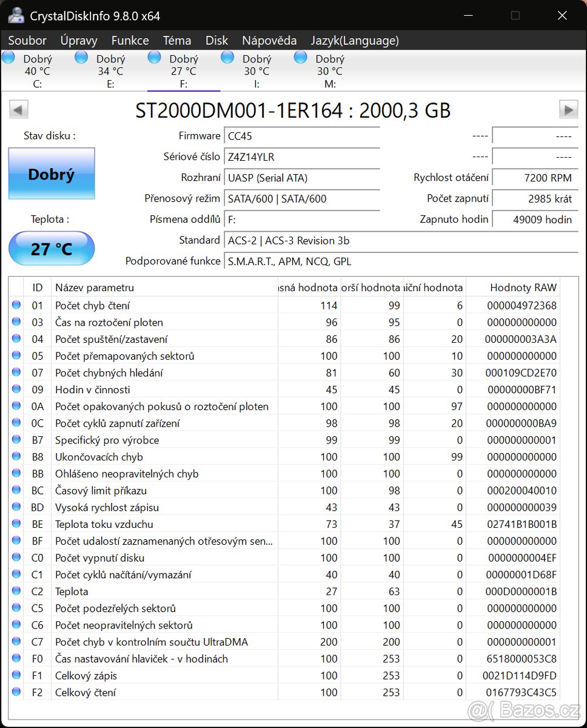Click the blue dot beside F2 Celkový čtení
Image resolution: width=587 pixels, height=728 pixels.
16,692
